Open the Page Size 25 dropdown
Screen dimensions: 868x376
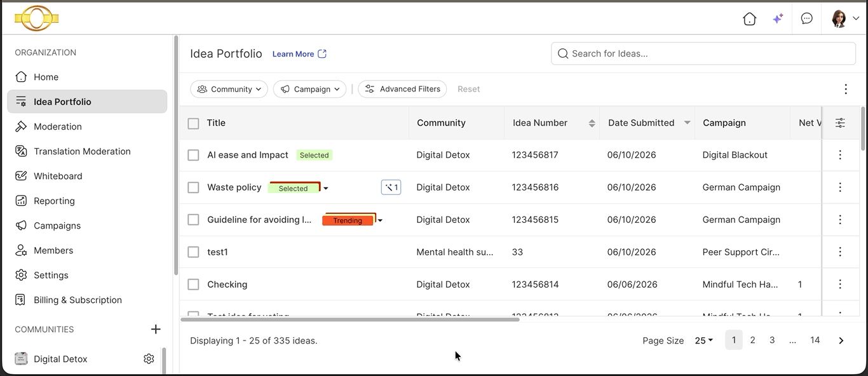point(703,340)
